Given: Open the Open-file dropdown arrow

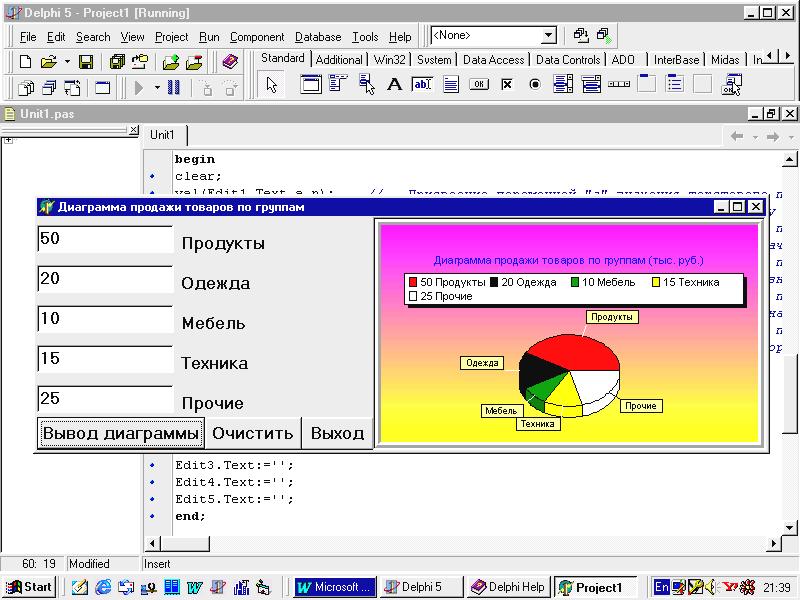Looking at the screenshot, I should 67,62.
